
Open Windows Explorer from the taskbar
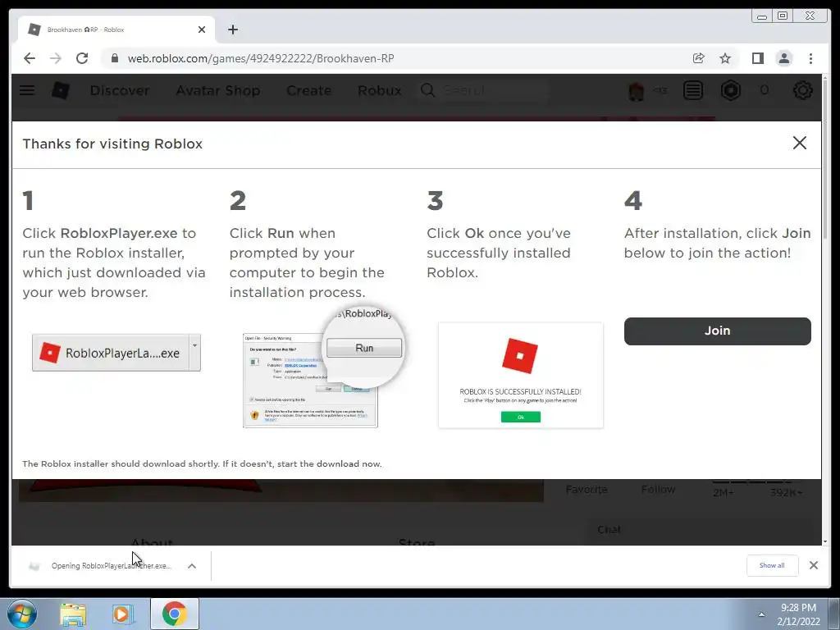pyautogui.click(x=73, y=614)
